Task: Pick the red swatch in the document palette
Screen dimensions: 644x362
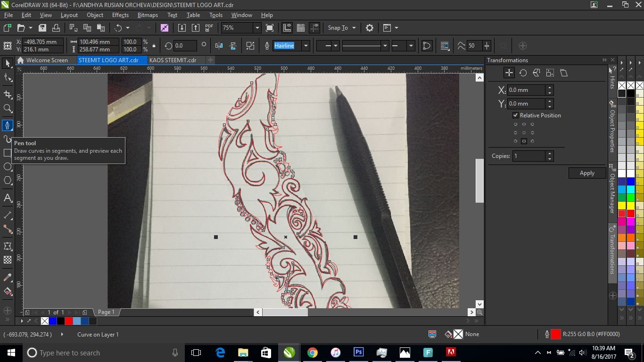Action: click(x=69, y=321)
